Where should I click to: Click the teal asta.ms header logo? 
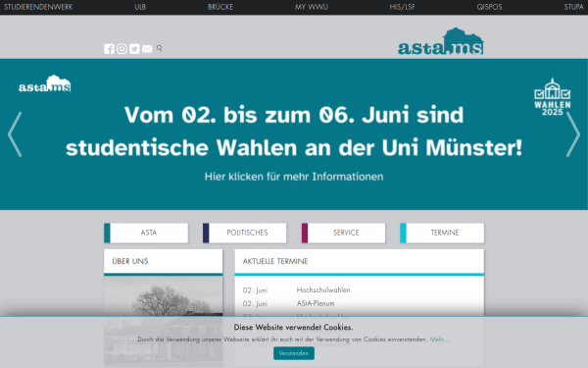click(441, 41)
